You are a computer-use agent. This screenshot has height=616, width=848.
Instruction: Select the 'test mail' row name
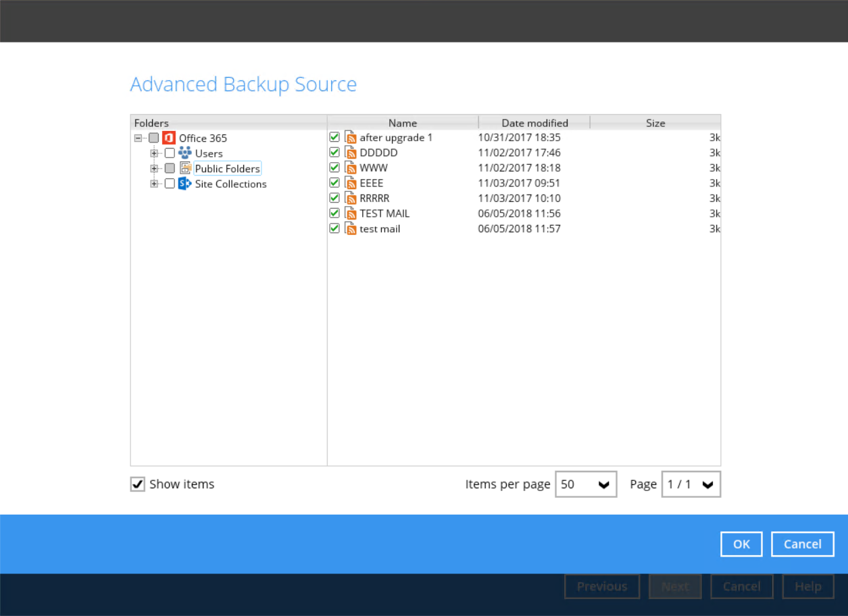coord(380,229)
